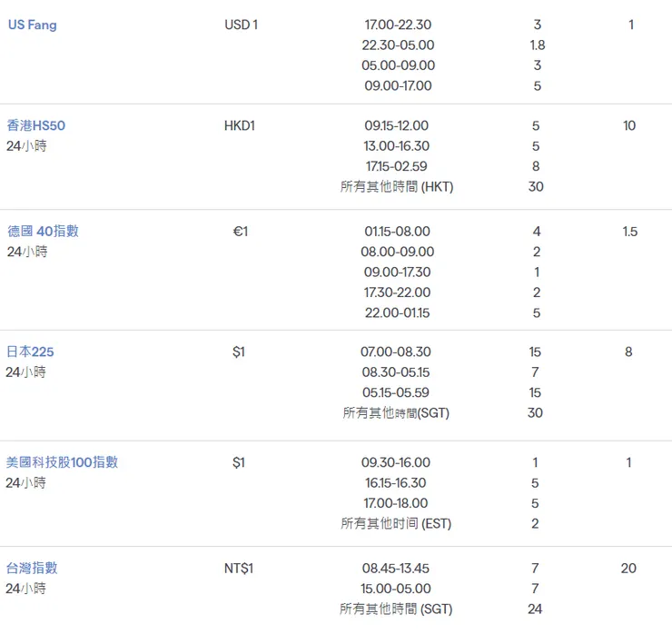Viewport: 672px width, 634px height.
Task: Click the 所有其他时间 (EST) text
Action: tap(396, 523)
